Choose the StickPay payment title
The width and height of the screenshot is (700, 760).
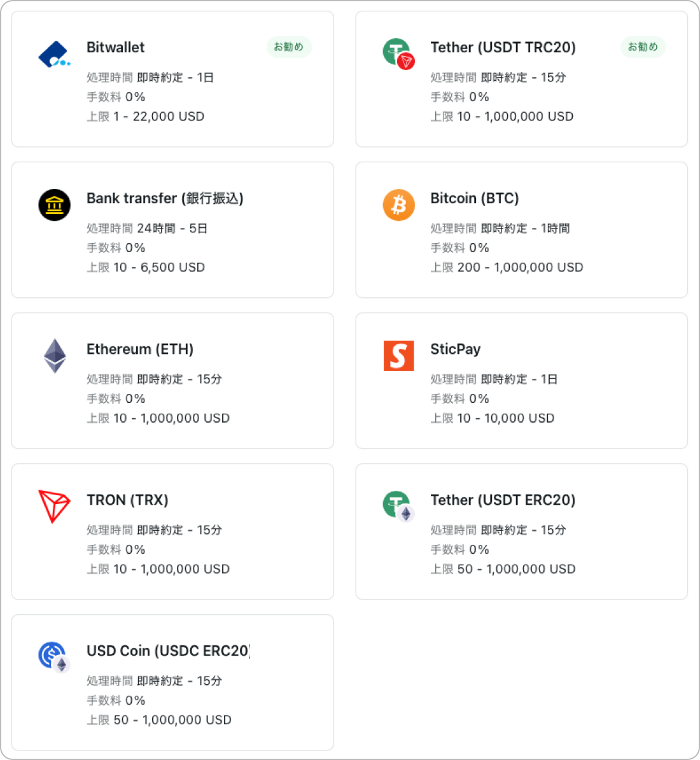click(456, 349)
